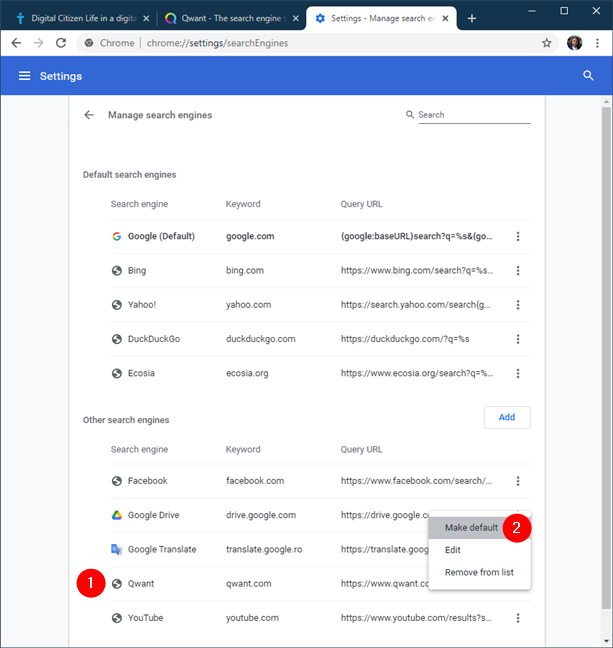Click the keyword bing.com
Screen dimensions: 613x648
point(245,271)
